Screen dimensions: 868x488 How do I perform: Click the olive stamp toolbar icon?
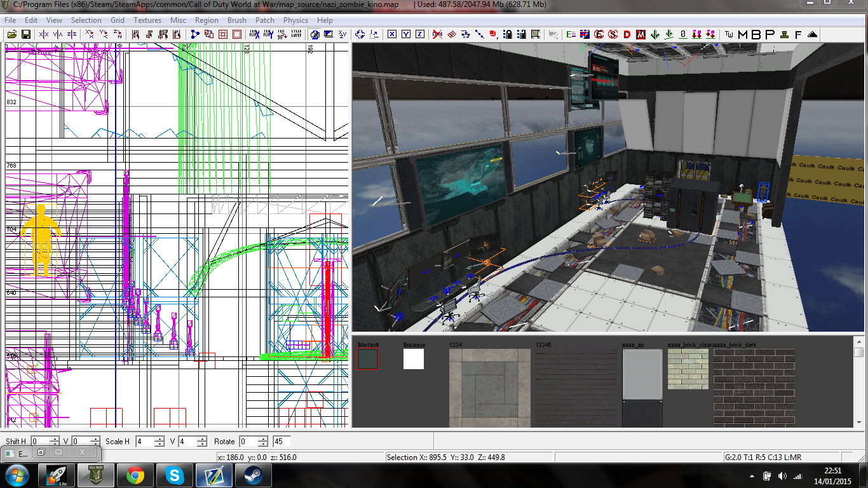[x=784, y=34]
